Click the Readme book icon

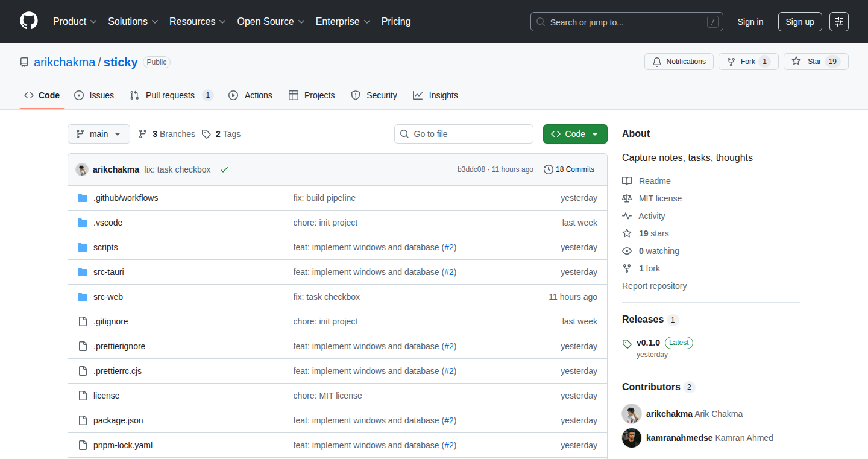pos(627,181)
